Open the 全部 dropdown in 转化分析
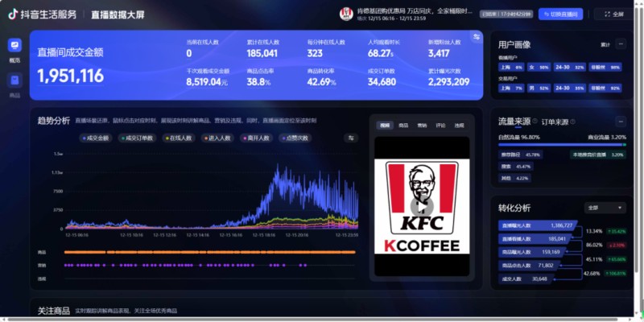Screen dimensions: 644x322 (x=605, y=207)
